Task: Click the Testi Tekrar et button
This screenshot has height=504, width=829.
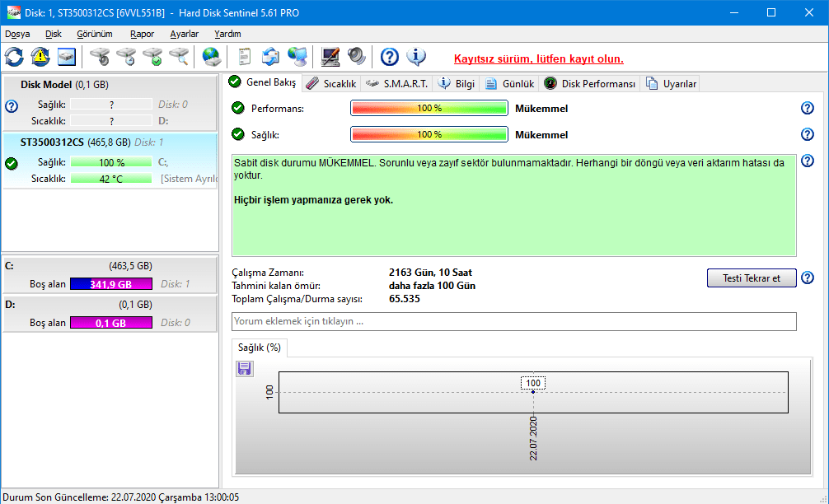Action: (x=752, y=278)
